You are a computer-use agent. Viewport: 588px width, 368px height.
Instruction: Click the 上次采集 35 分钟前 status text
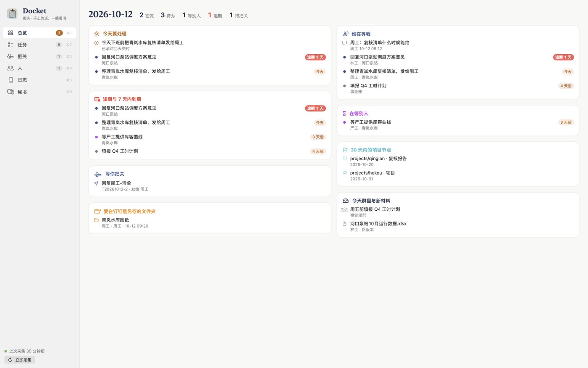tap(27, 351)
